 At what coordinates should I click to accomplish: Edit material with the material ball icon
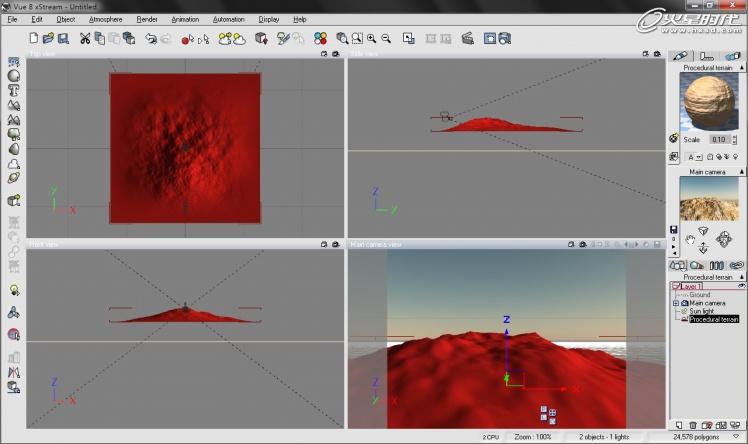pos(674,138)
